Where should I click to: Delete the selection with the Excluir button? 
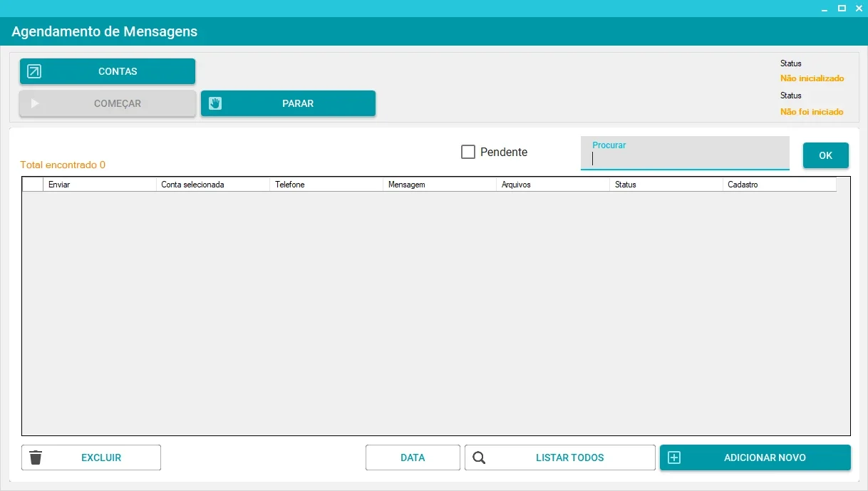pos(91,458)
